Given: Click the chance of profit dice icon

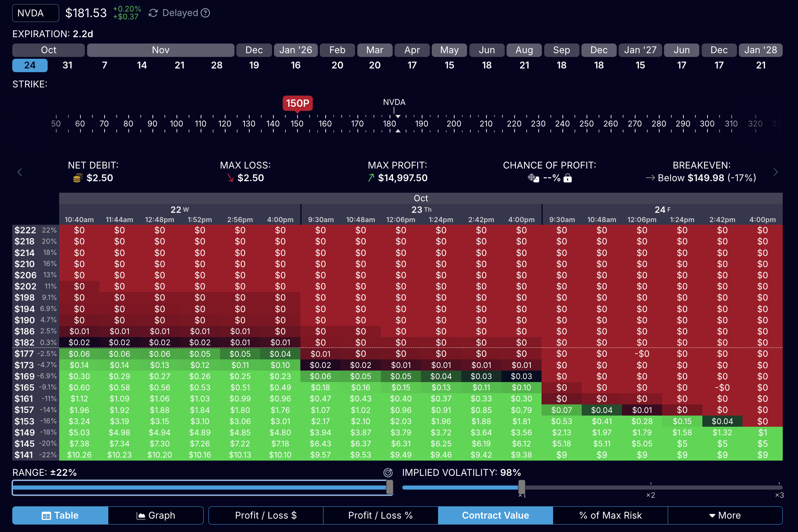Looking at the screenshot, I should click(x=533, y=178).
